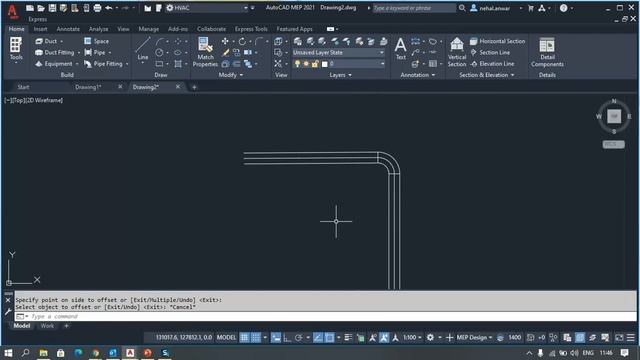This screenshot has width=640, height=360.
Task: Toggle grid display in status bar
Action: 244,338
